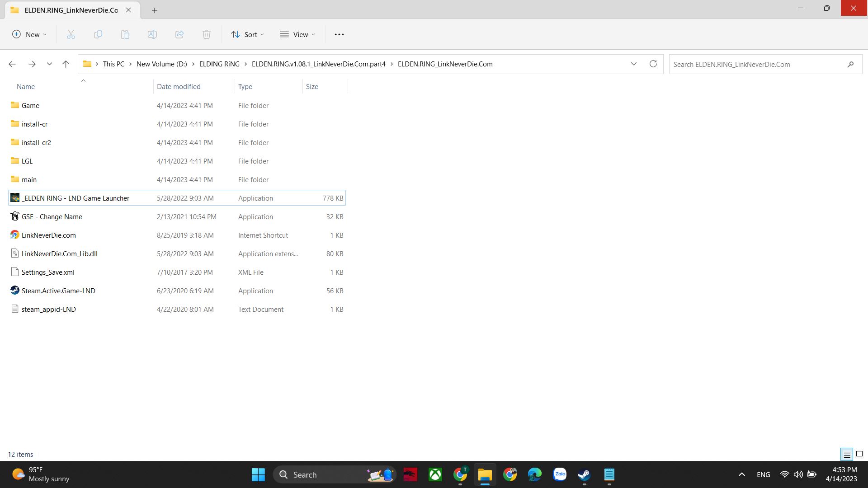Click the Copy icon in toolbar
Viewport: 868px width, 488px height.
[98, 34]
